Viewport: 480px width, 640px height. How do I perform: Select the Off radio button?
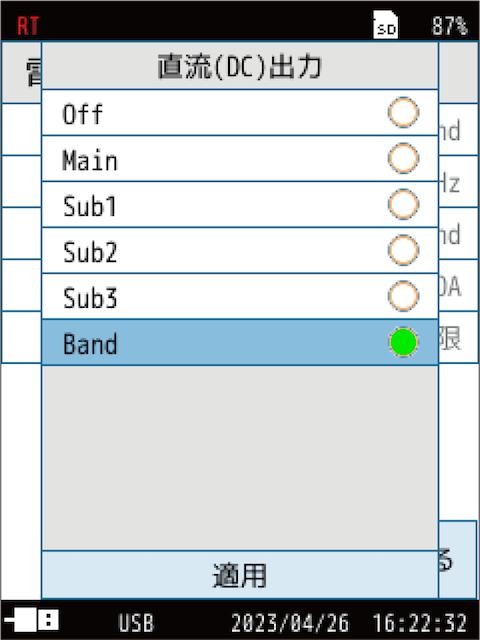click(x=403, y=112)
